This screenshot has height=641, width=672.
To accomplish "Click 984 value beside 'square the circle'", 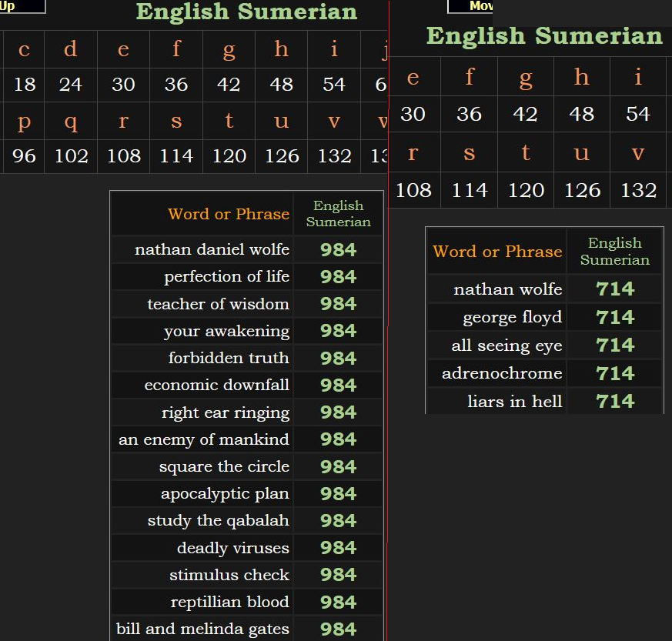I will coord(339,466).
